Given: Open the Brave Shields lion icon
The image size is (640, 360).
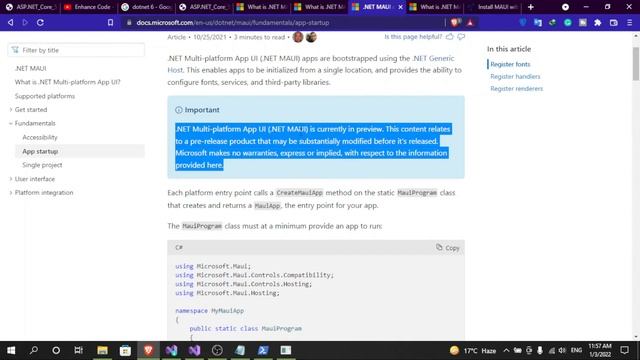Looking at the screenshot, I should (x=456, y=22).
